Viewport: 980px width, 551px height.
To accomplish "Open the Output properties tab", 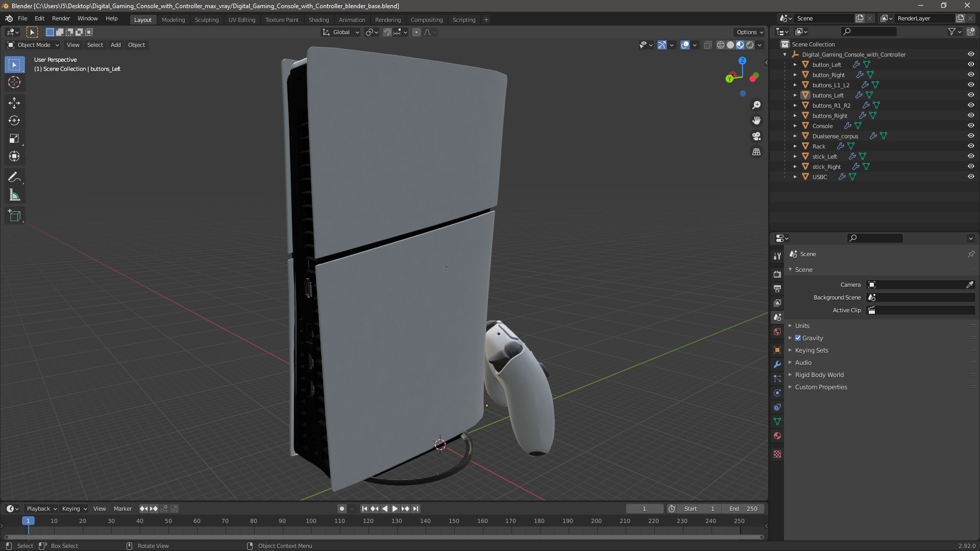I will coord(777,289).
